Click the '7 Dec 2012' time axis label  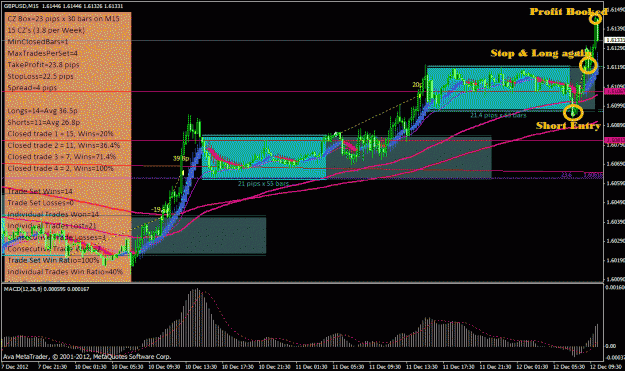[x=15, y=367]
